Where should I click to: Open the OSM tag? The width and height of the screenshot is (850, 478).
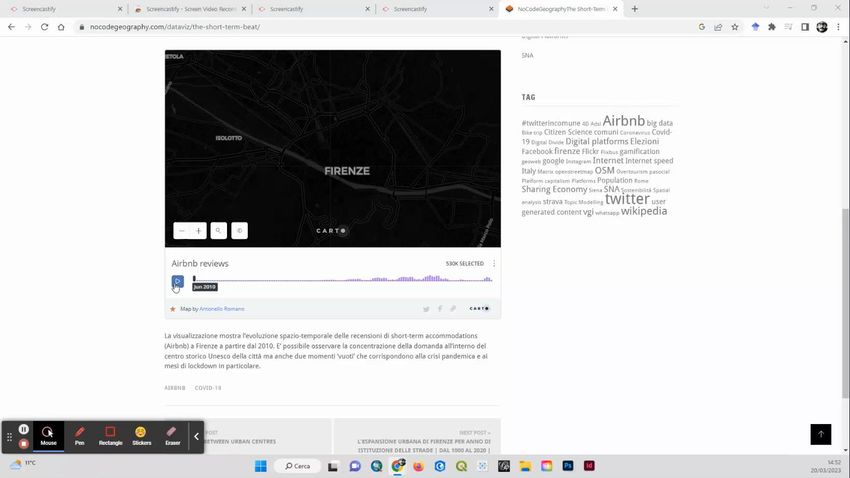point(604,170)
